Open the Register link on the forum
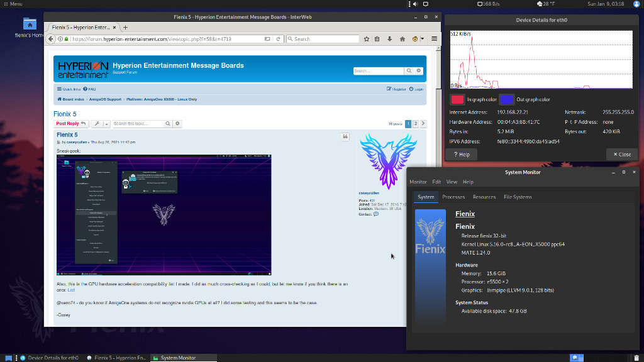 [x=396, y=89]
